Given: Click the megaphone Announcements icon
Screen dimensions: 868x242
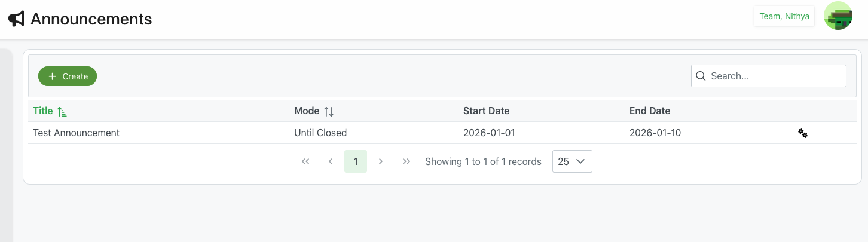Looking at the screenshot, I should click(x=16, y=19).
